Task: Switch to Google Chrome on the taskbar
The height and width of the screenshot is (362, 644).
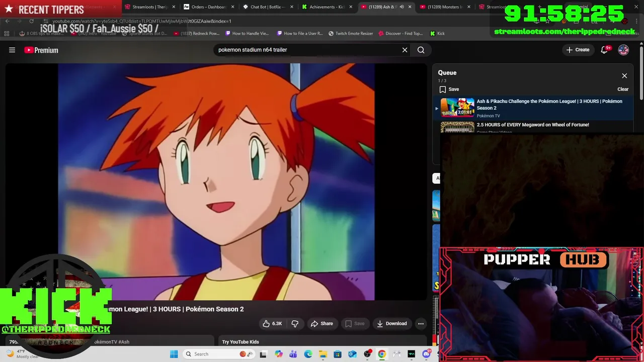Action: pyautogui.click(x=382, y=354)
